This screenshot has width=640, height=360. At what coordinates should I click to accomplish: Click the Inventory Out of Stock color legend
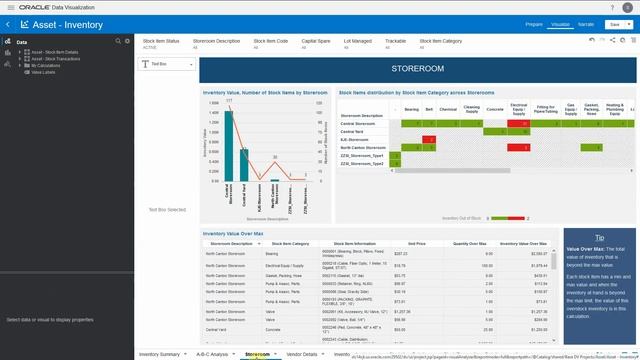(508, 218)
